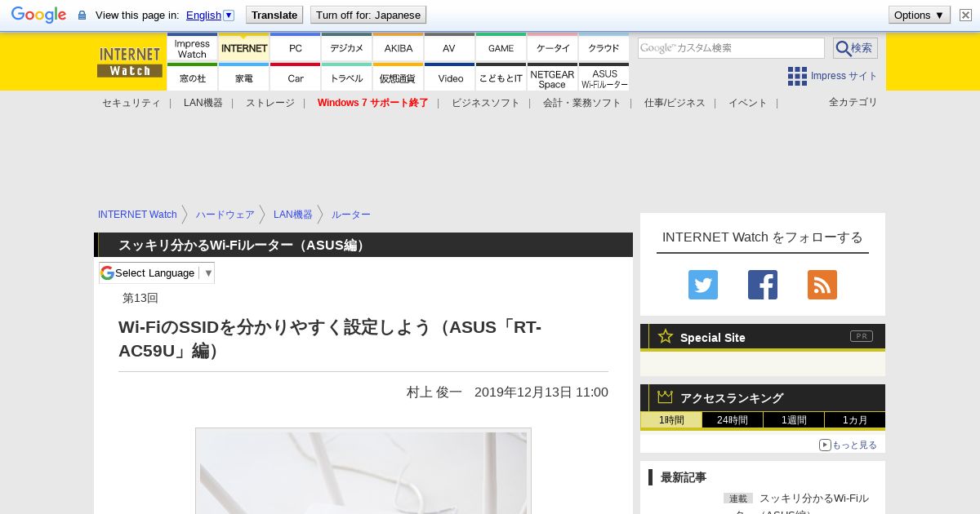
Task: Open the 会計・業務ソフト category link
Action: (581, 103)
